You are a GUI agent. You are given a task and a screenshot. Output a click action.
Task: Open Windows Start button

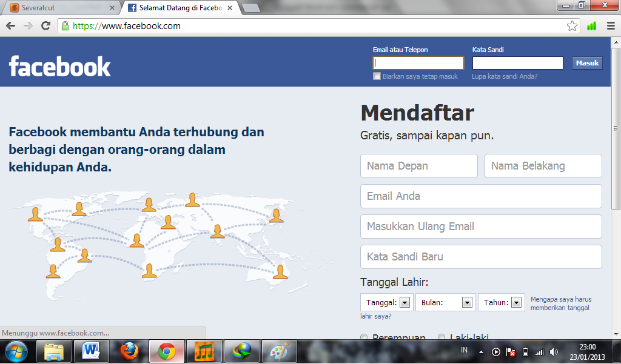point(16,351)
